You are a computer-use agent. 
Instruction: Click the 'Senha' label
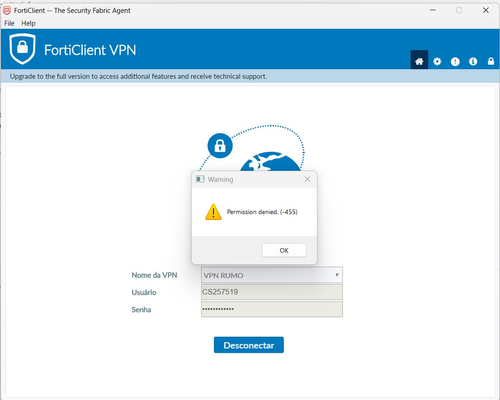pyautogui.click(x=141, y=310)
